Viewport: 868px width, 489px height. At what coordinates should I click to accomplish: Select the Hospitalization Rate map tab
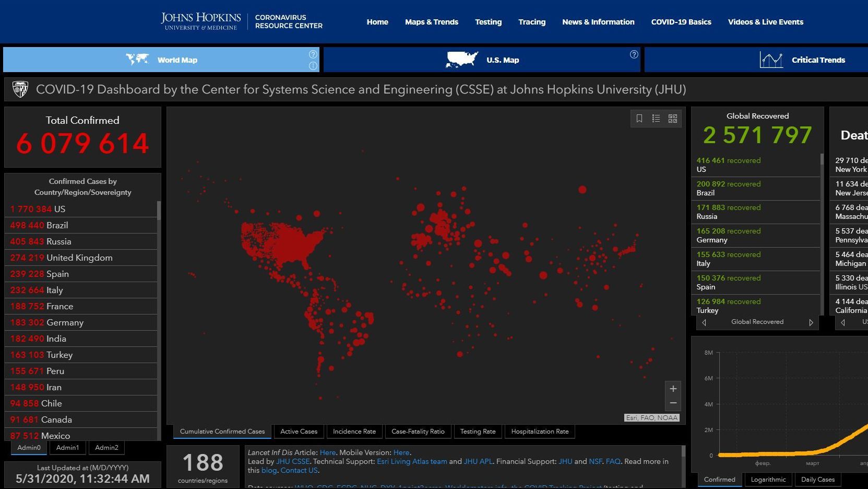point(540,432)
